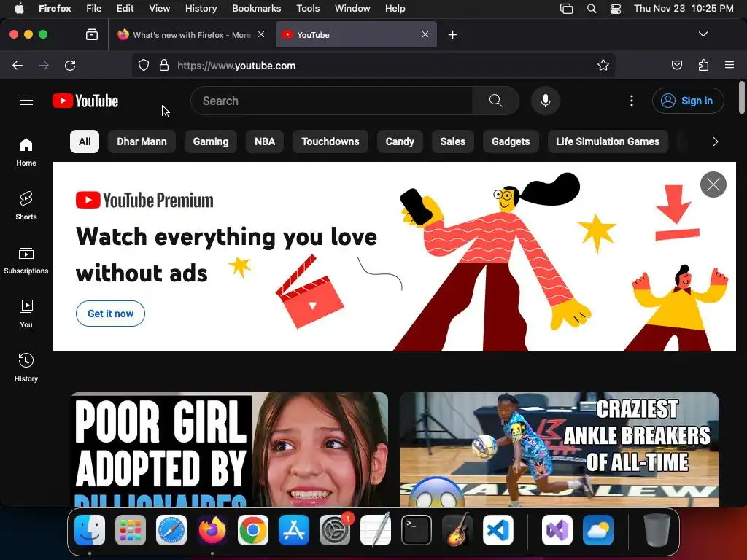
Task: Click the Firefox address bar URL
Action: (236, 66)
